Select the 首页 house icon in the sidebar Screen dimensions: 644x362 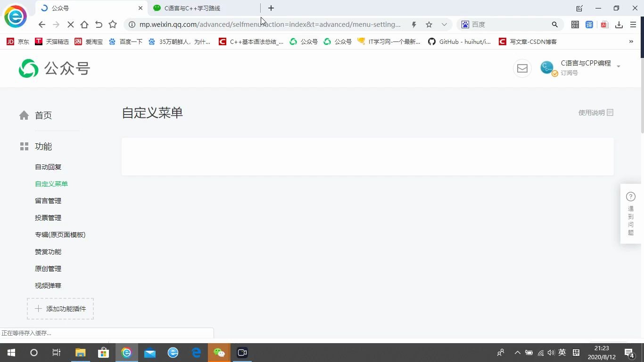(24, 115)
